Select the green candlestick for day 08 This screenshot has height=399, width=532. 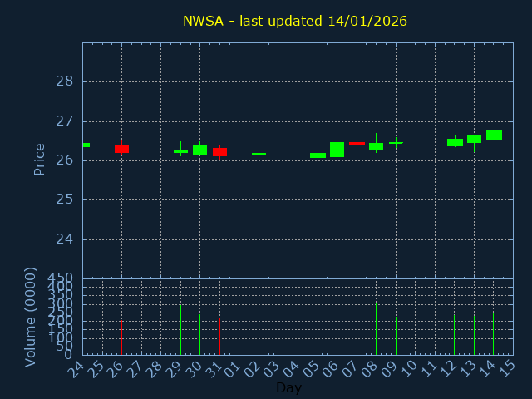pyautogui.click(x=376, y=146)
